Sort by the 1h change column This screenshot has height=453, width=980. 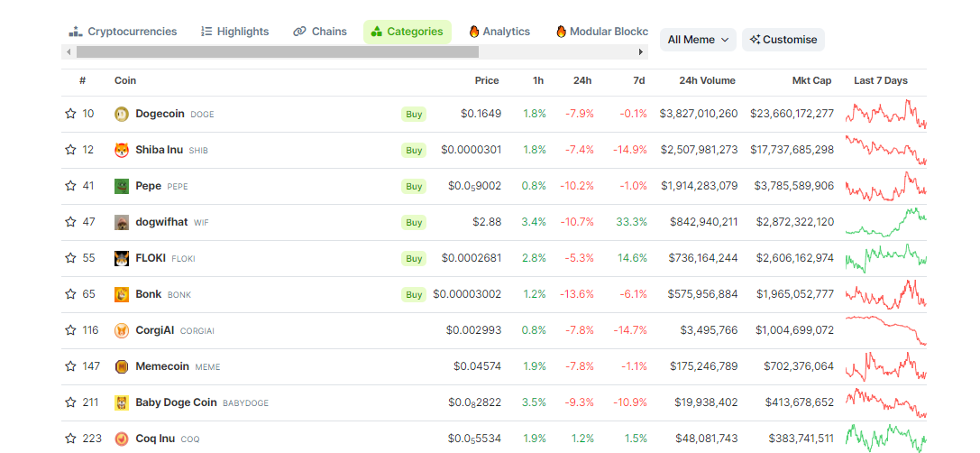tap(538, 80)
